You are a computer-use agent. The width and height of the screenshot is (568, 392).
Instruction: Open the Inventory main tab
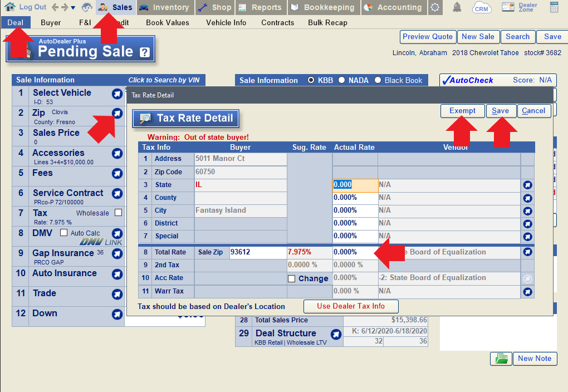coord(165,7)
